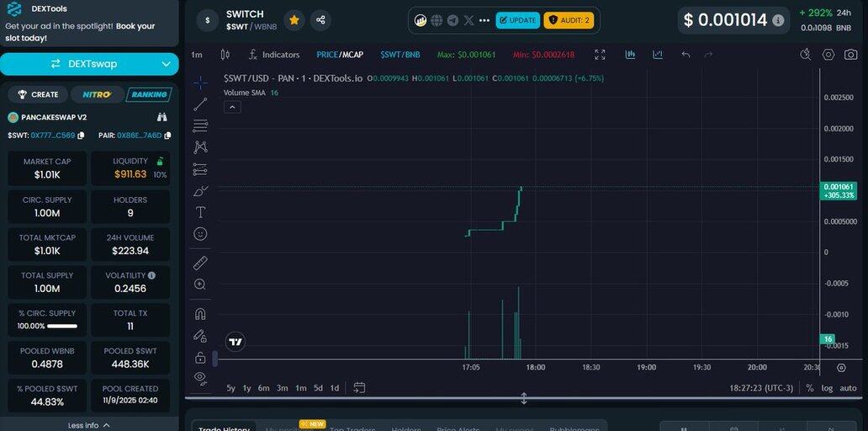The width and height of the screenshot is (868, 431).
Task: Copy the $SWT contract address
Action: tap(82, 136)
